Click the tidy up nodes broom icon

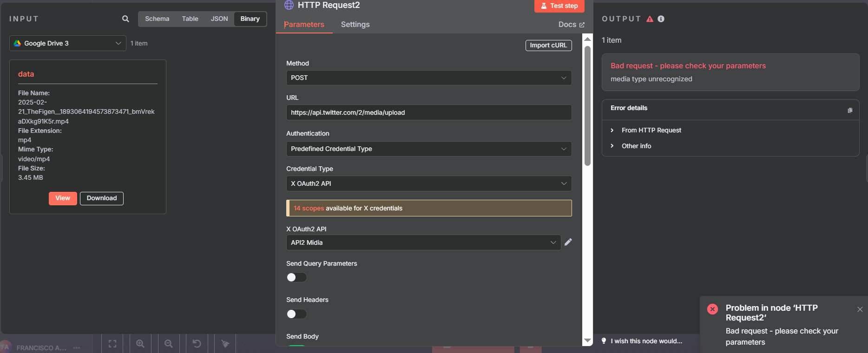pos(225,344)
